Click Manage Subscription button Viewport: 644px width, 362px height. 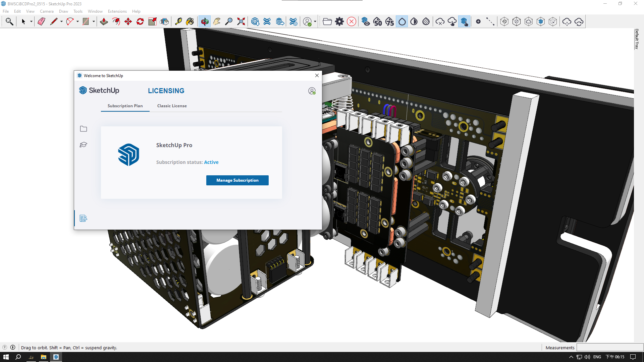pos(237,180)
